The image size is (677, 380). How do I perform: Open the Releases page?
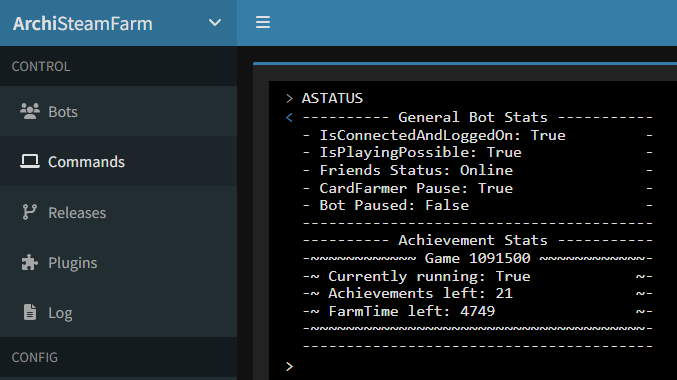(x=118, y=212)
